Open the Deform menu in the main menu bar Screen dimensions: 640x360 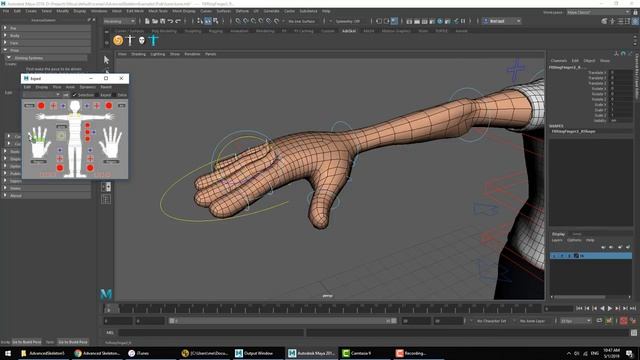[x=242, y=11]
